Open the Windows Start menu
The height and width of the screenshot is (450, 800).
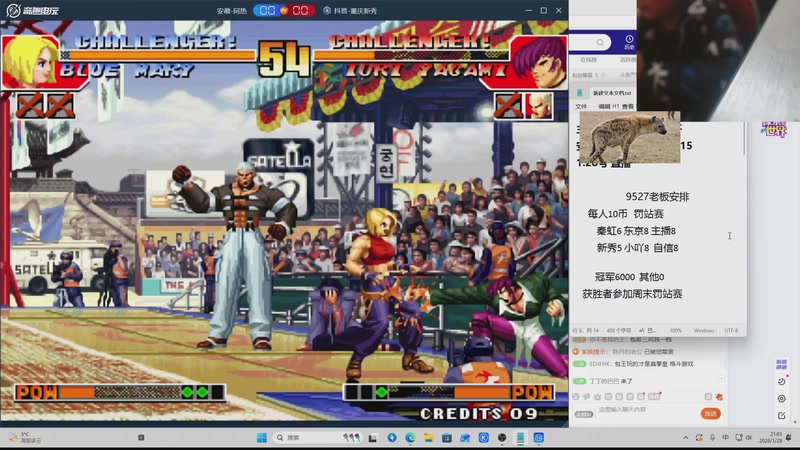pyautogui.click(x=262, y=438)
